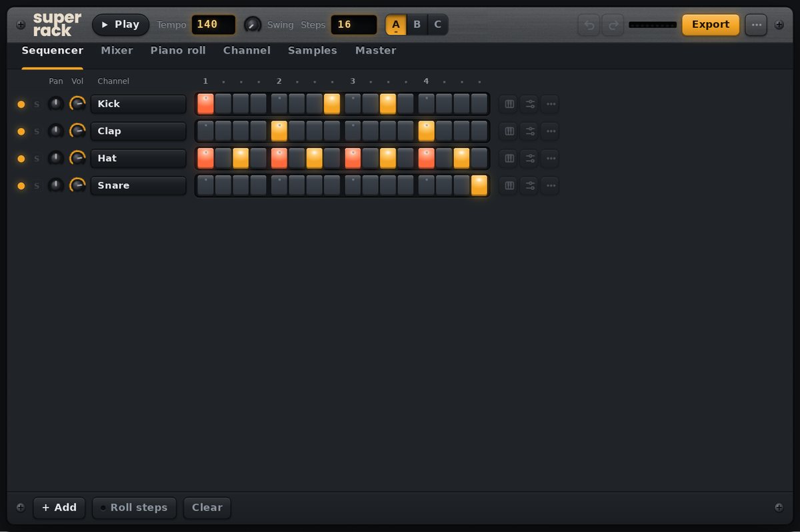Solo the Hat channel
The height and width of the screenshot is (532, 800).
point(37,159)
